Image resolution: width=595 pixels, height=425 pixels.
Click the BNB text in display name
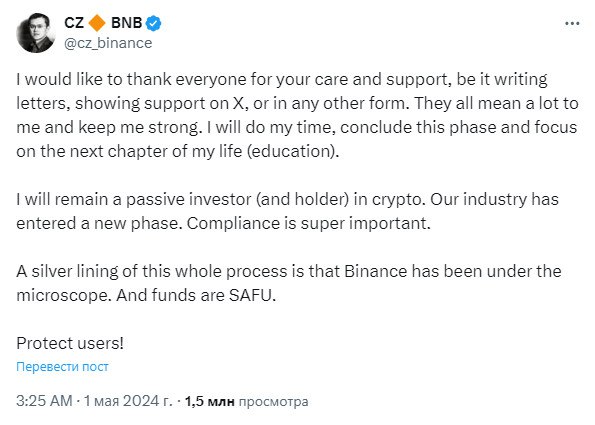pyautogui.click(x=126, y=23)
